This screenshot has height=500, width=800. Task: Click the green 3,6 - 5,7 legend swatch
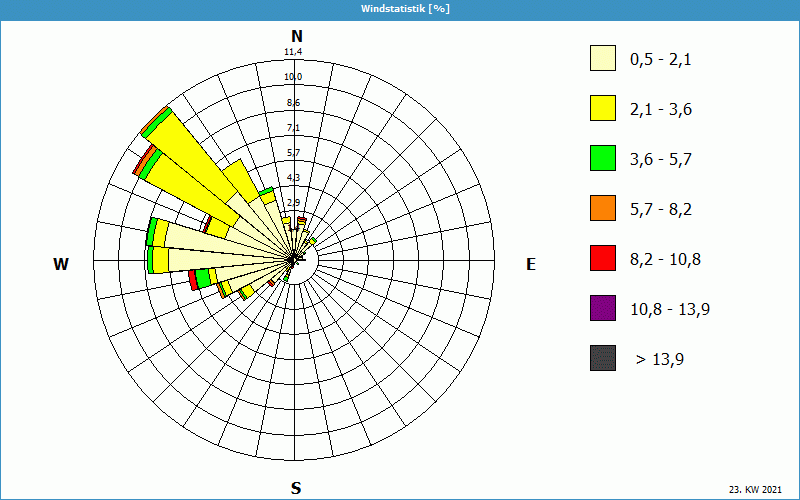click(x=603, y=158)
